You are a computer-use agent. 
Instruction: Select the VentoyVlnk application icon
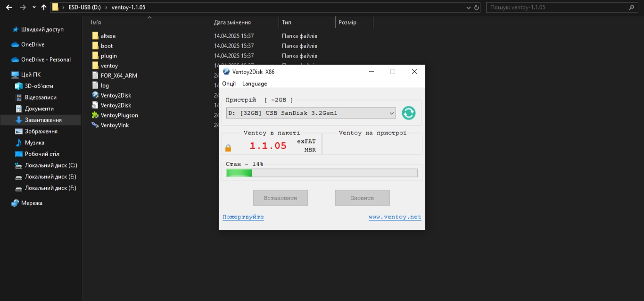95,125
